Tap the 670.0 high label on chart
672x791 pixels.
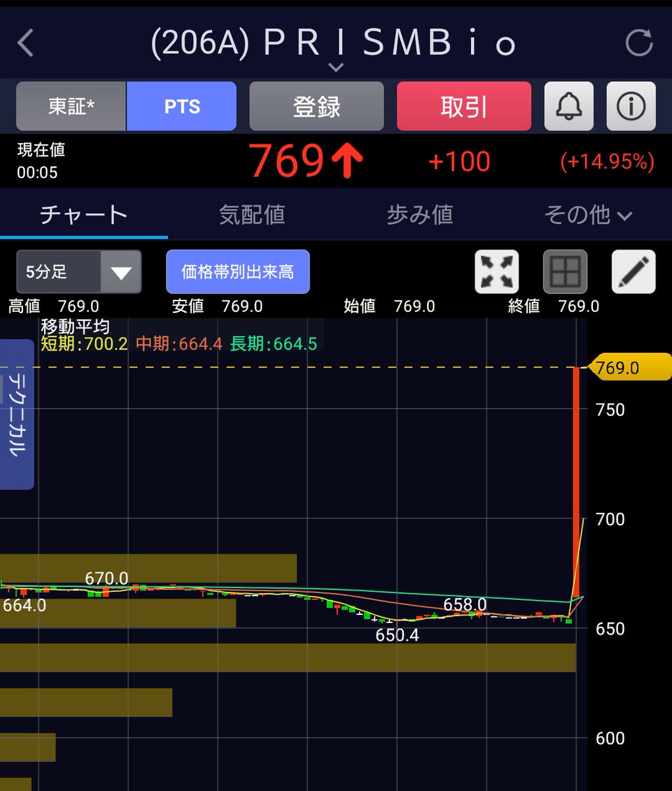coord(107,579)
